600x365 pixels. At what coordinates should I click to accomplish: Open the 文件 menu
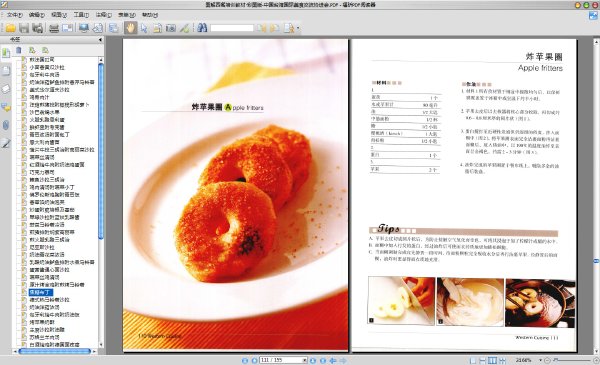[15, 15]
